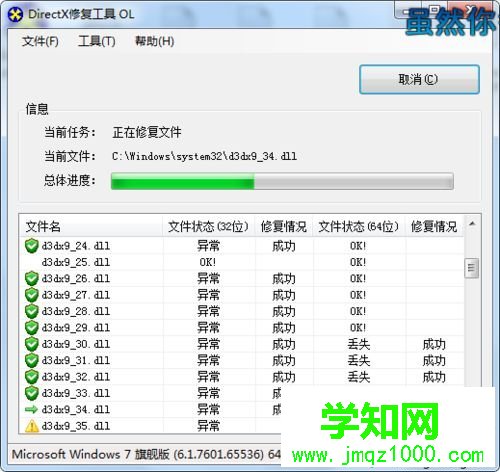This screenshot has width=500, height=472.
Task: Cancel the repair with 取消(C) button
Action: 419,79
